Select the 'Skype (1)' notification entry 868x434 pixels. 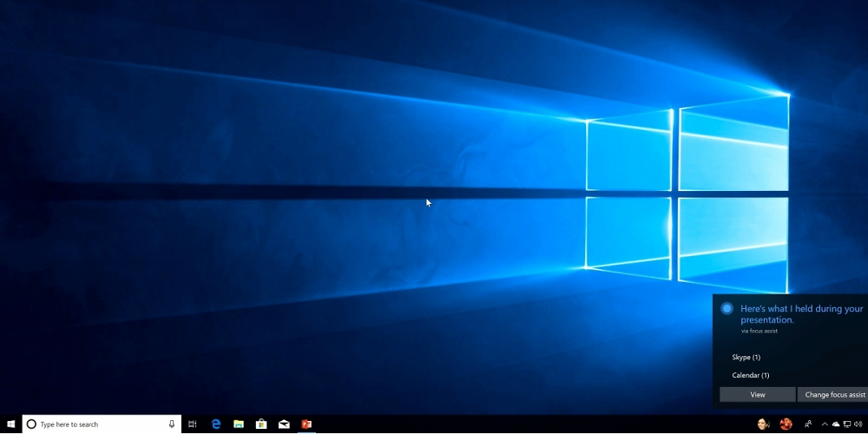[746, 357]
